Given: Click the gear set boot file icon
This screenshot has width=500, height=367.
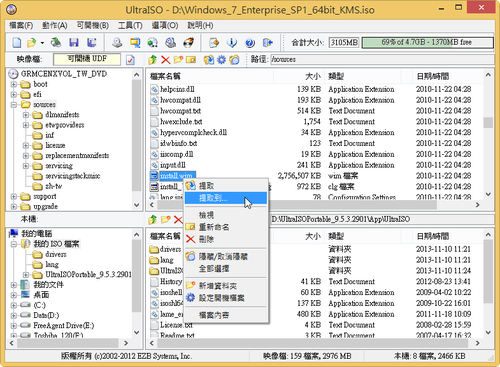Looking at the screenshot, I should click(x=221, y=60).
